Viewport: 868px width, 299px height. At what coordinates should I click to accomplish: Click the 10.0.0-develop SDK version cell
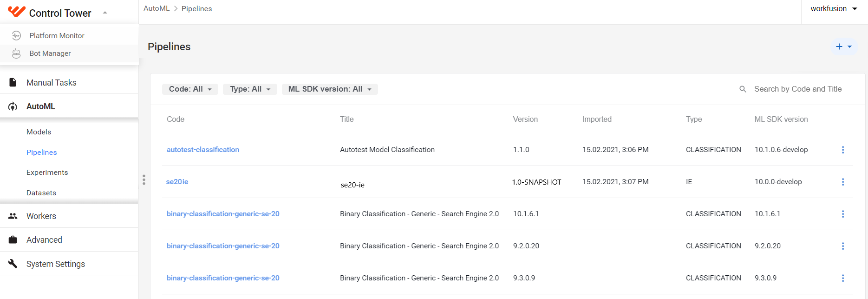[x=778, y=182]
